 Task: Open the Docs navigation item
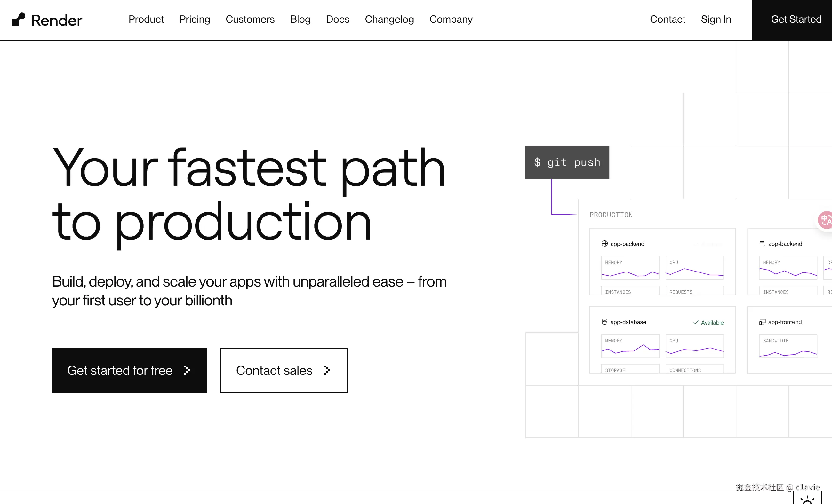click(337, 19)
